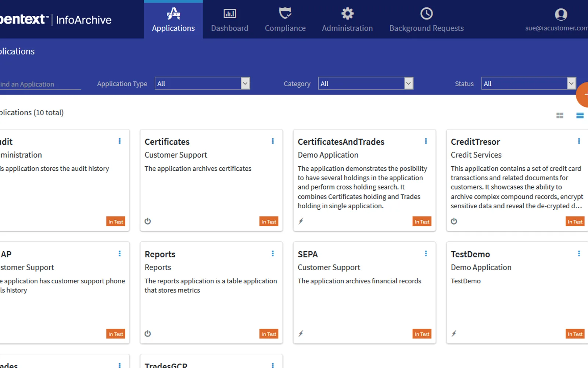Open the user account icon
Image resolution: width=588 pixels, height=368 pixels.
pyautogui.click(x=561, y=14)
